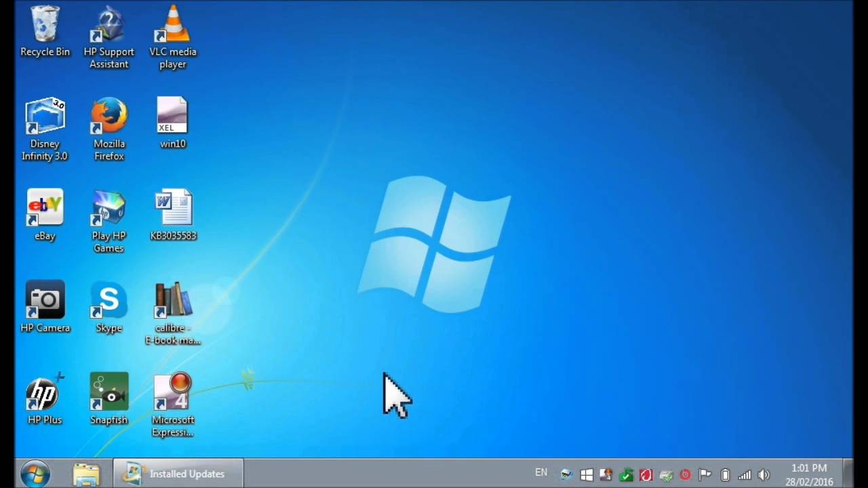Expand the EN language input menu
The height and width of the screenshot is (488, 868).
pos(540,472)
